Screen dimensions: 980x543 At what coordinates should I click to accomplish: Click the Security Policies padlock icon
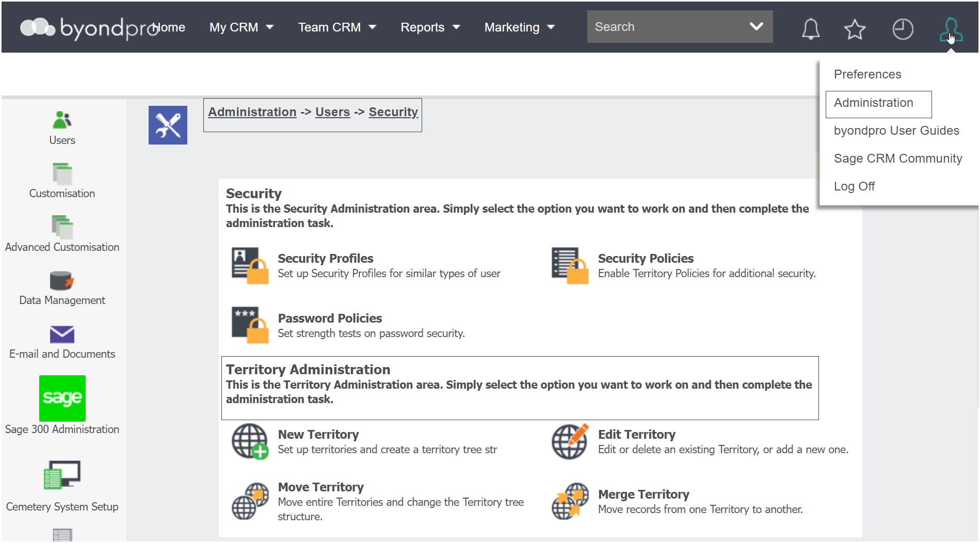(x=570, y=265)
